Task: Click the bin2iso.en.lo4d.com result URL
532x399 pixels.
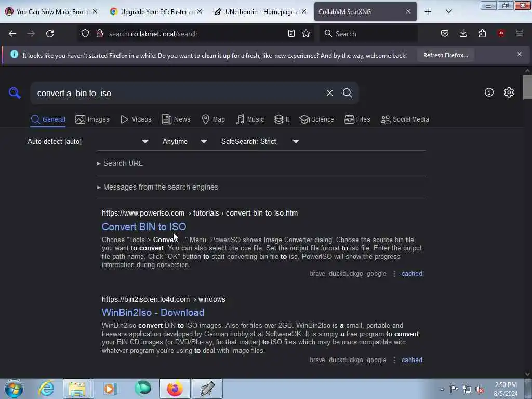Action: tap(164, 299)
